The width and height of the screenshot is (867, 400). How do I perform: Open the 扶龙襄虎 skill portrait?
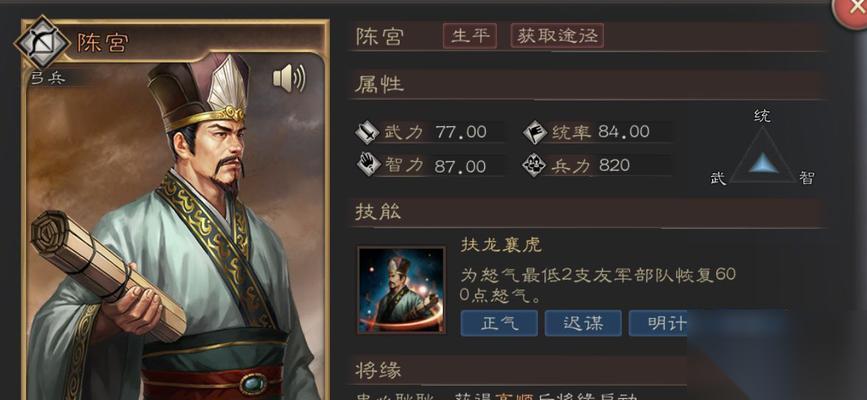pos(401,290)
